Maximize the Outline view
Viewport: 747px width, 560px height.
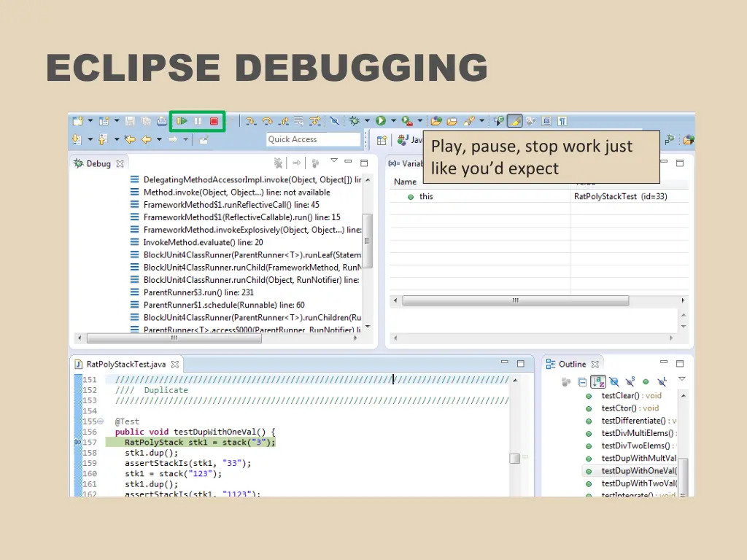pos(679,363)
